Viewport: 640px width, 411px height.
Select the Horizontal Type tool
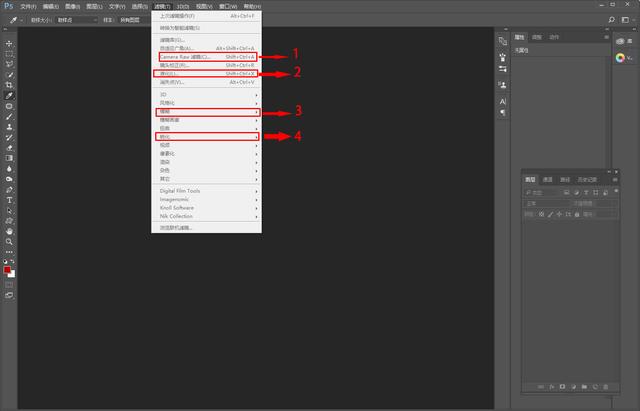9,200
